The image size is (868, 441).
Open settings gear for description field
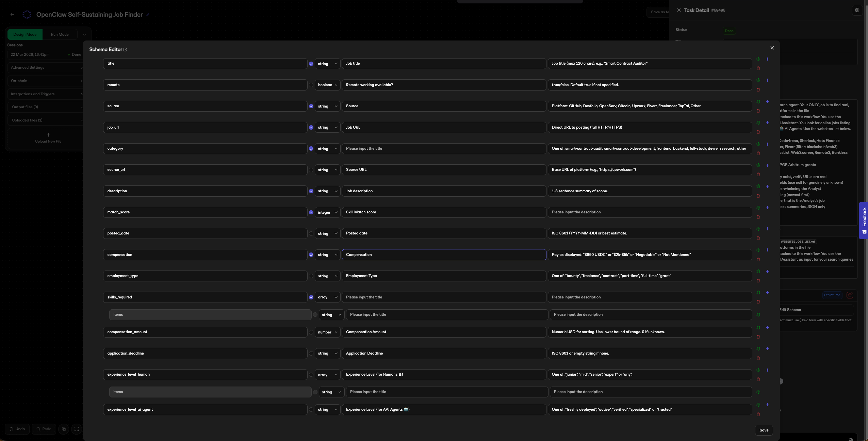coord(758,186)
